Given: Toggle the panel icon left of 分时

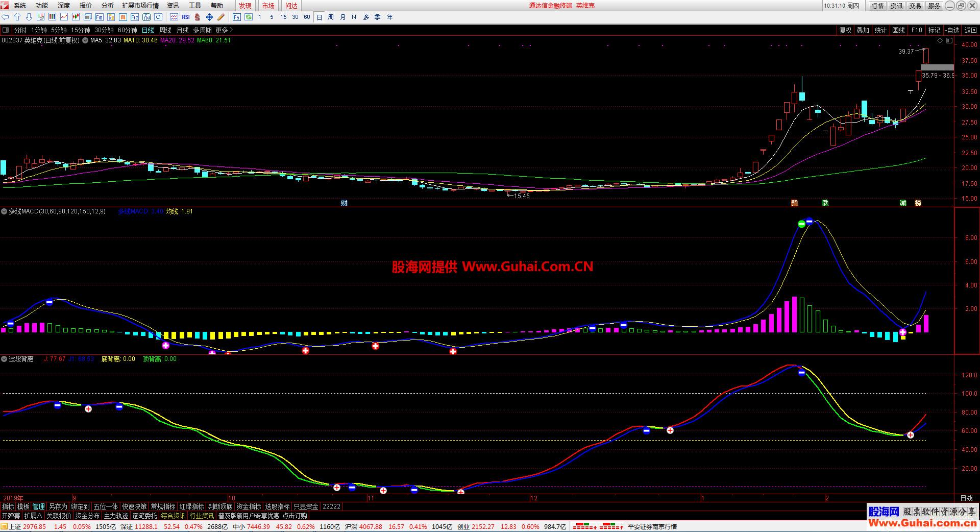Looking at the screenshot, I should 6,30.
